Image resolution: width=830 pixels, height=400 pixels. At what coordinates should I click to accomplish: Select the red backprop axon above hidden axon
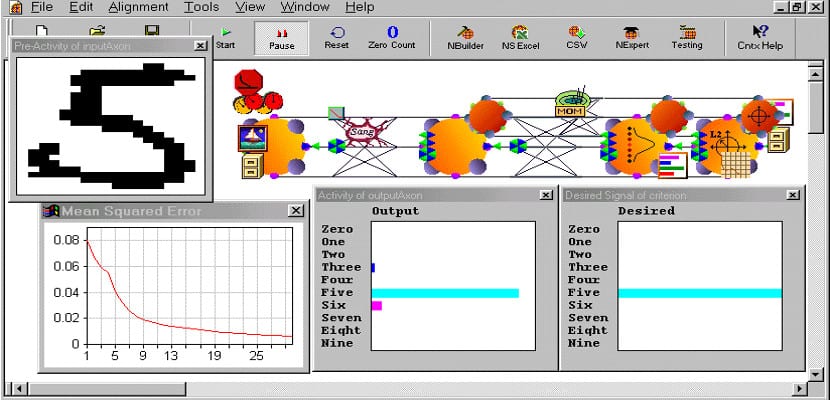pos(488,114)
